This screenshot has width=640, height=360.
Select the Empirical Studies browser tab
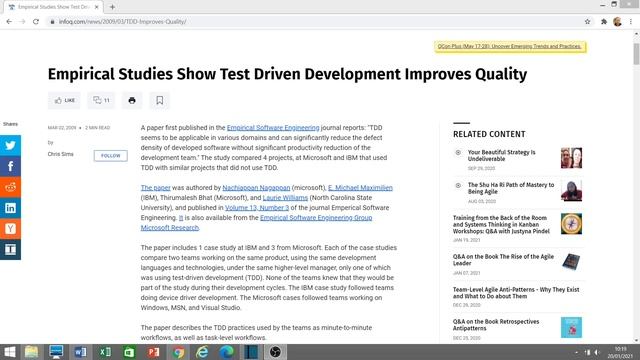pos(53,7)
